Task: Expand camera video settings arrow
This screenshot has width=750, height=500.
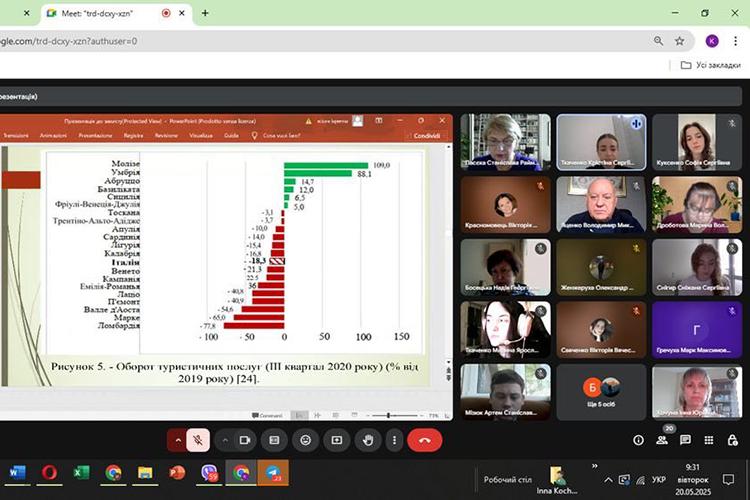Action: click(x=225, y=439)
